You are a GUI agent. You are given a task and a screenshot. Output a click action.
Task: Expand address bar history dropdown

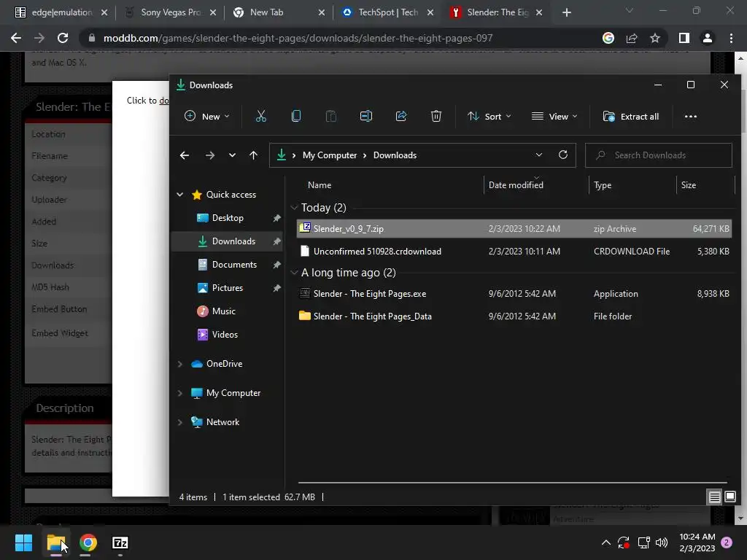pos(539,155)
